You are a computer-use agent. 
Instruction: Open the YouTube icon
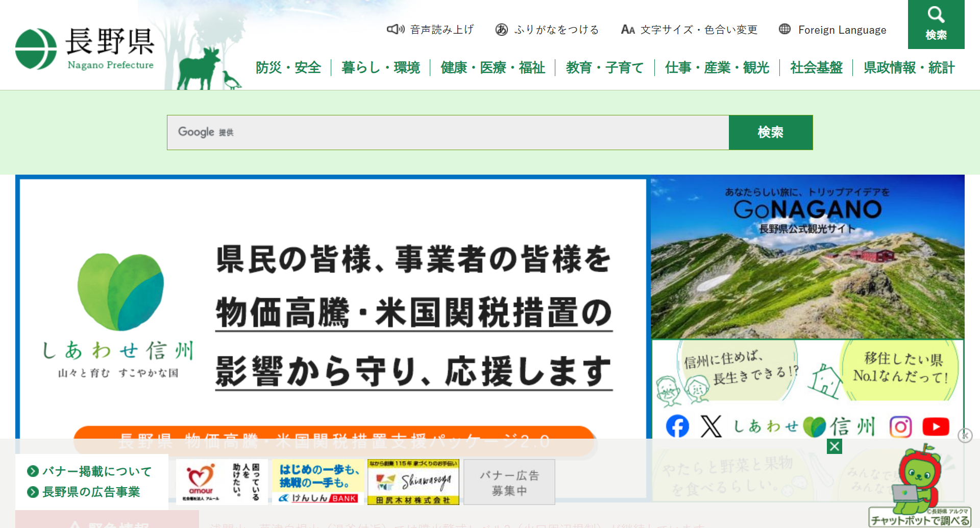(936, 426)
